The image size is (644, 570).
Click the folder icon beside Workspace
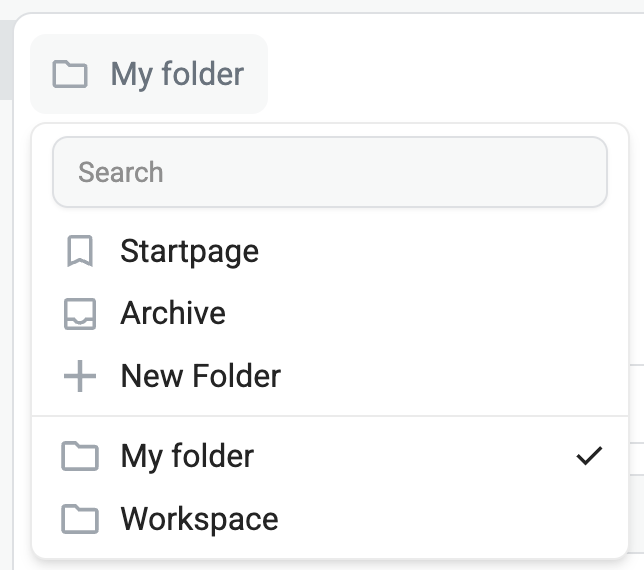click(80, 520)
